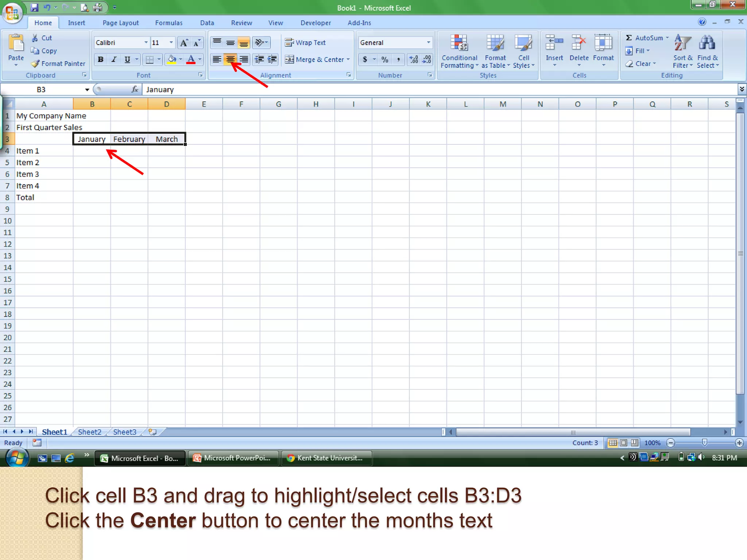
Task: Click Decrease Decimal icon
Action: point(427,59)
